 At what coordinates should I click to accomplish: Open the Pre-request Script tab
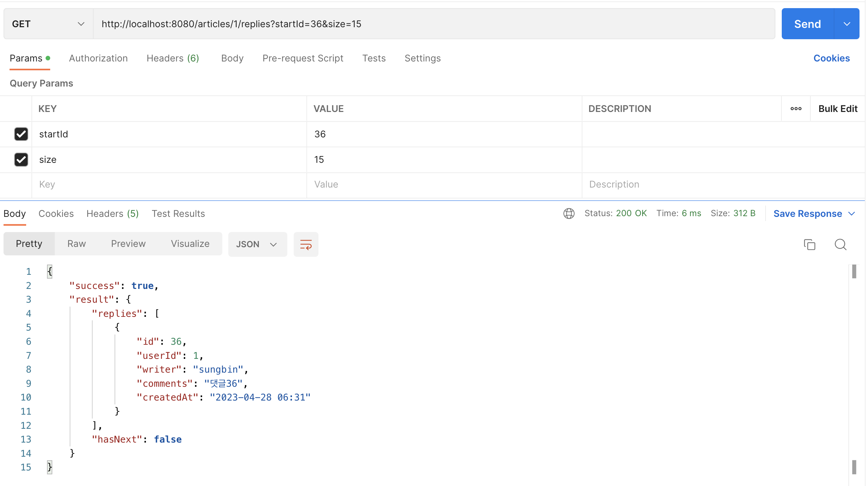point(303,58)
